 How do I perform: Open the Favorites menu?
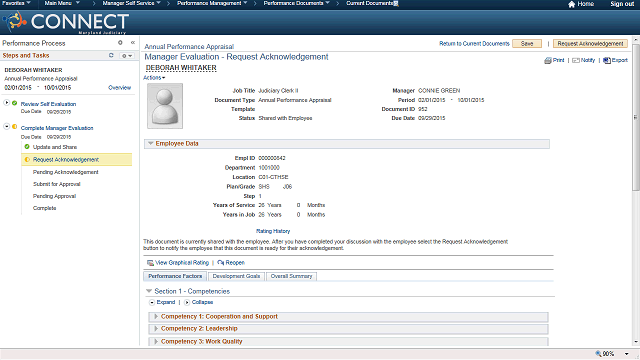click(16, 3)
